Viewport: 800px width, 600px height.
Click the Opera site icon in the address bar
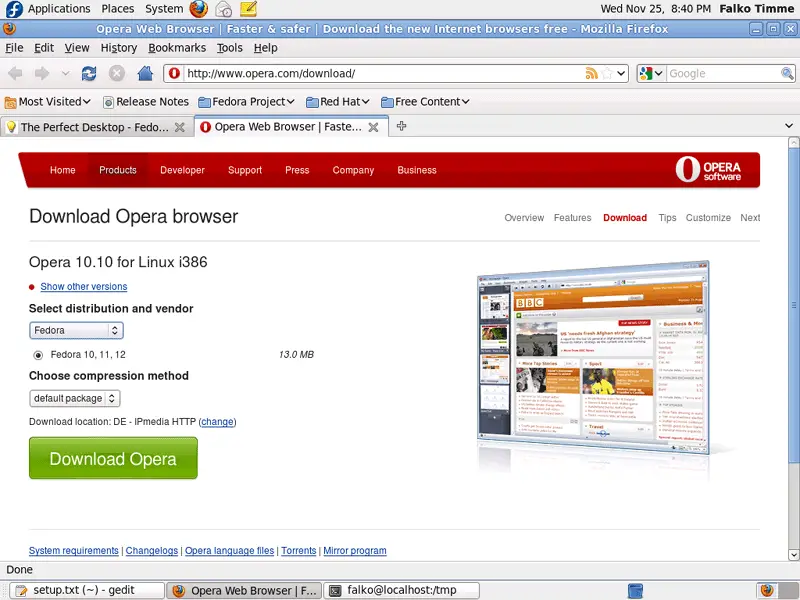tap(174, 73)
